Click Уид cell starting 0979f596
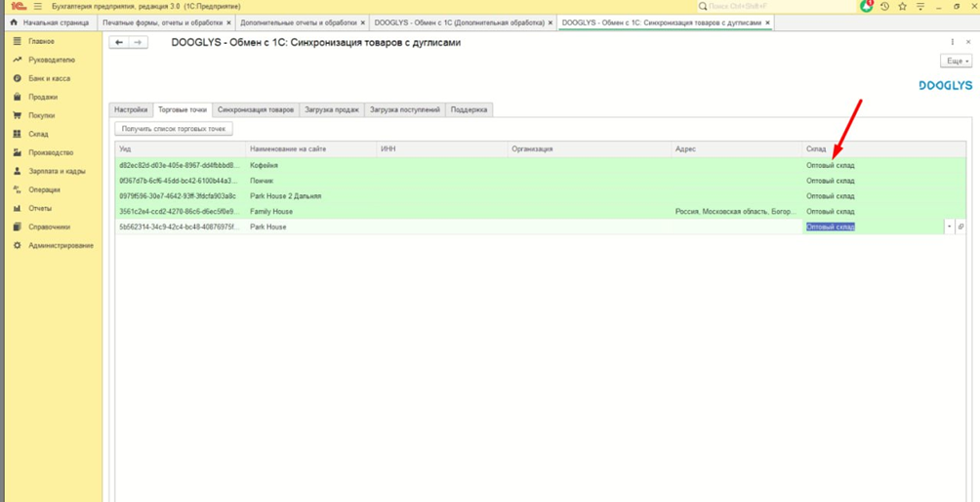This screenshot has width=980, height=502. click(x=180, y=196)
